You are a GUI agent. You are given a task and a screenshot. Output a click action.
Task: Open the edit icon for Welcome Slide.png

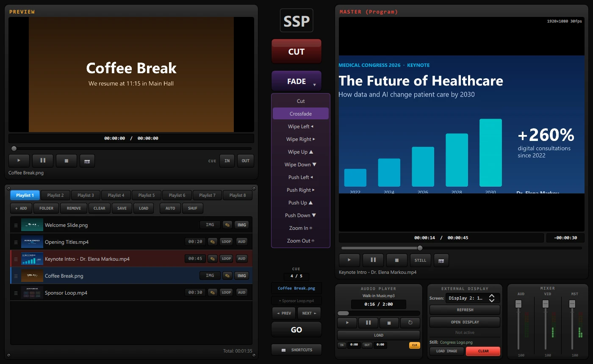tap(227, 225)
